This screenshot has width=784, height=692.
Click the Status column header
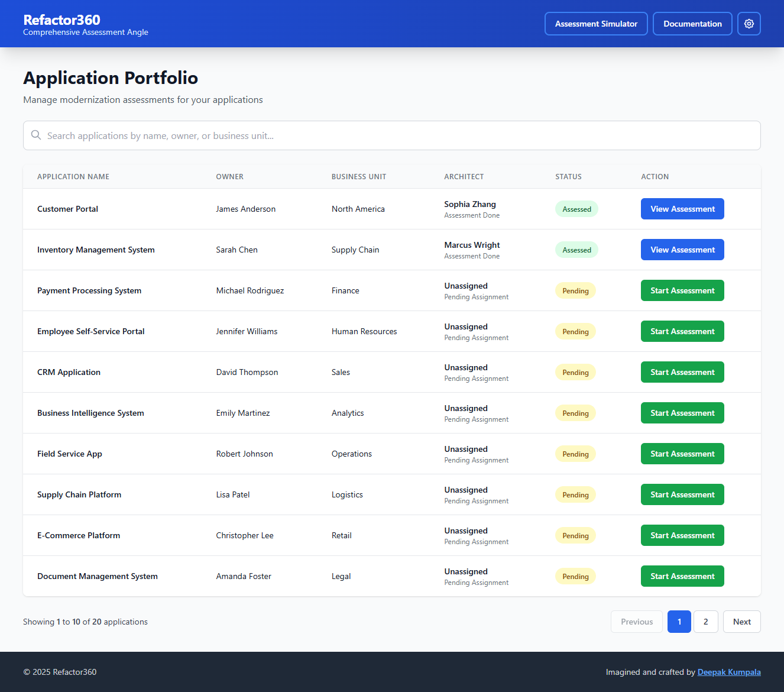click(568, 177)
